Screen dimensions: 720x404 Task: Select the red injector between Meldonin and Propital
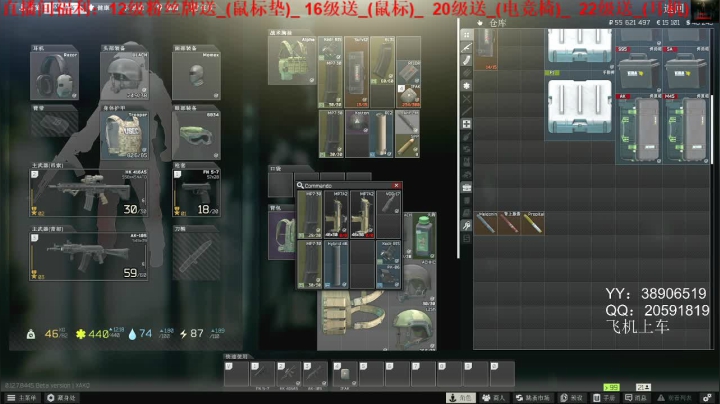pyautogui.click(x=510, y=223)
